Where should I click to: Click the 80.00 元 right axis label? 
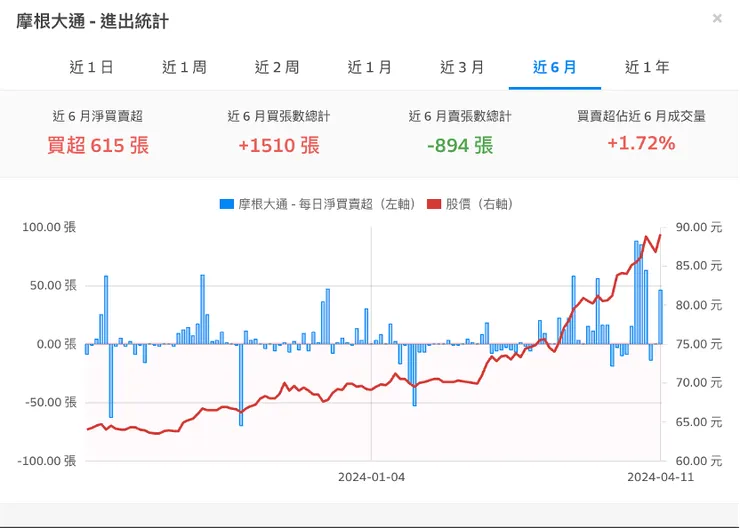(x=699, y=305)
